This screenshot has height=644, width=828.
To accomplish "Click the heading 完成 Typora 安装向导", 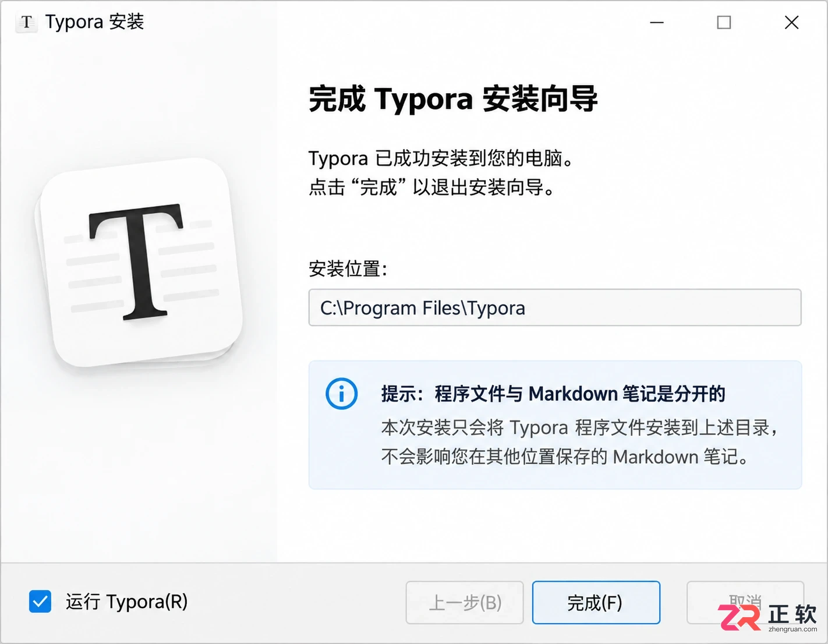I will [453, 99].
